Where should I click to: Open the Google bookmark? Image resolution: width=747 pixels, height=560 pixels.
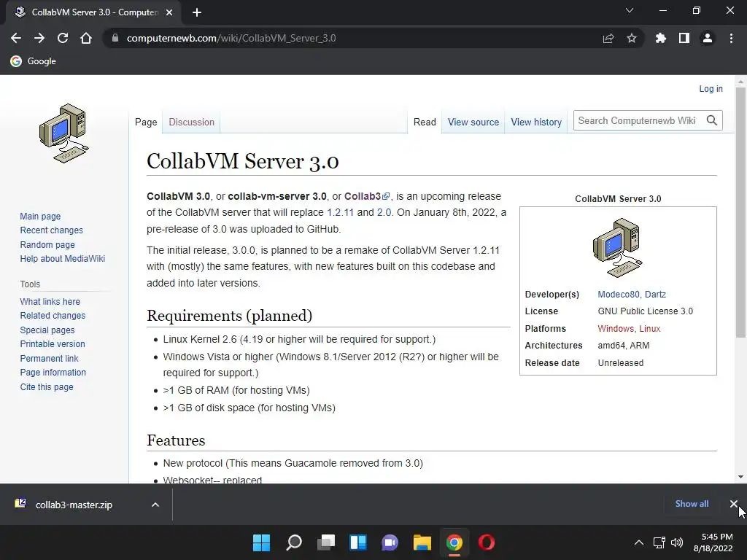(34, 61)
